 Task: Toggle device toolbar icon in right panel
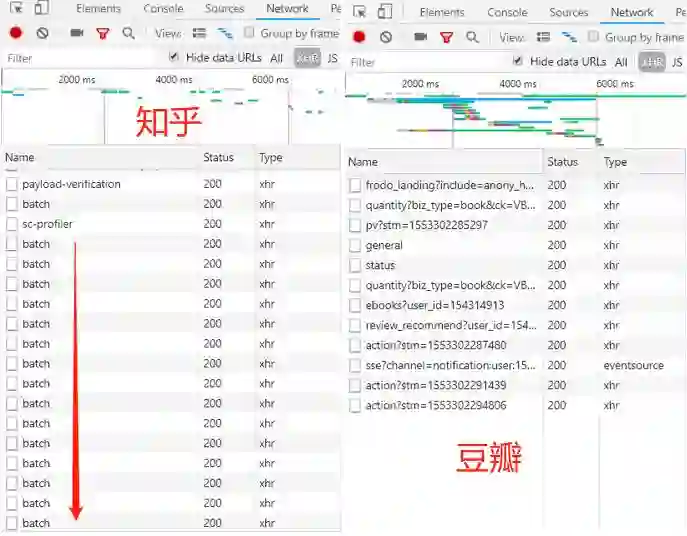(x=385, y=12)
